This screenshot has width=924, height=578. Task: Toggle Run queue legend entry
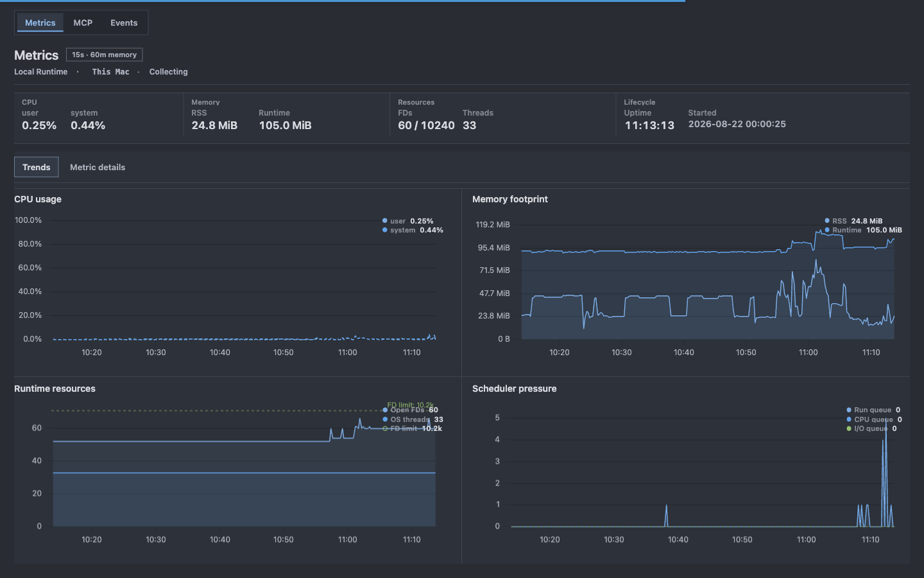click(x=873, y=410)
